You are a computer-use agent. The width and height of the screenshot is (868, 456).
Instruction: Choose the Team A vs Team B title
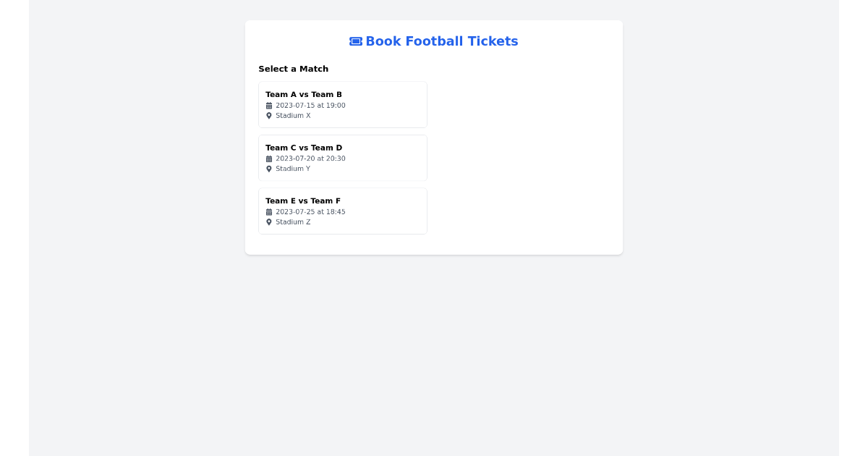303,94
